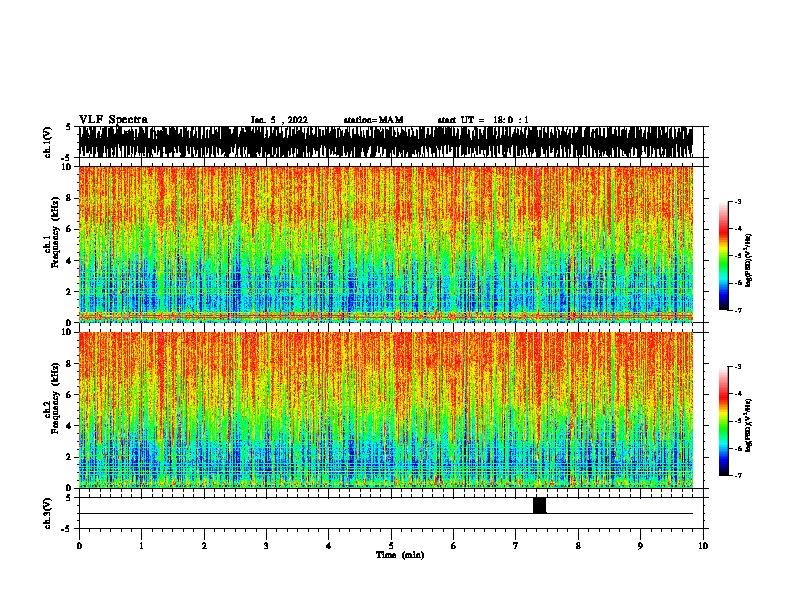Click the ch.2 spectrogram color bar
The height and width of the screenshot is (612, 792).
click(724, 421)
